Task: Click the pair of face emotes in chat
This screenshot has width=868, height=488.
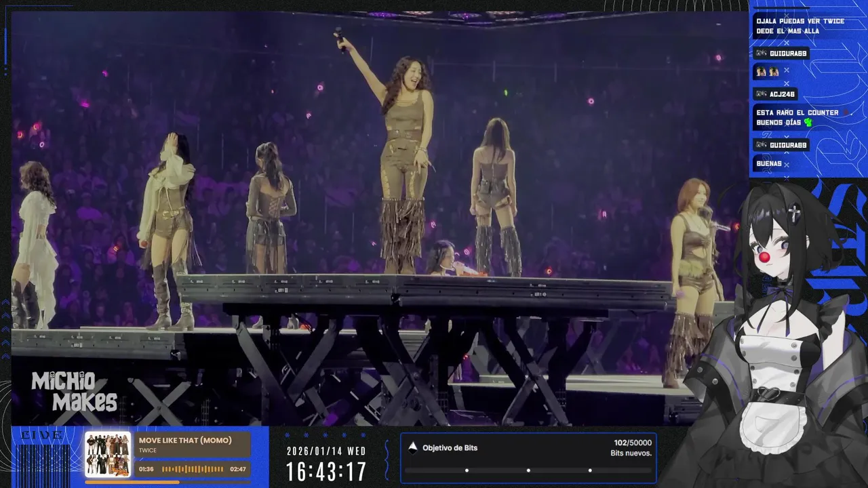Action: (x=767, y=71)
